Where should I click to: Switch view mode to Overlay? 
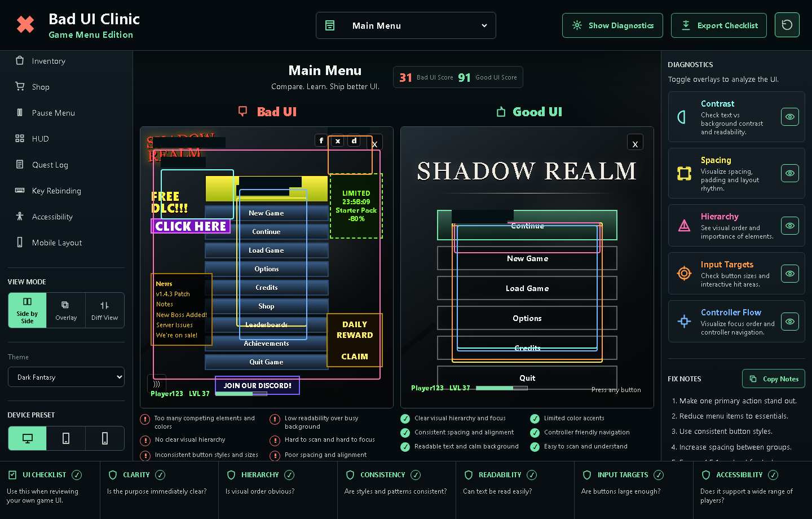point(66,310)
